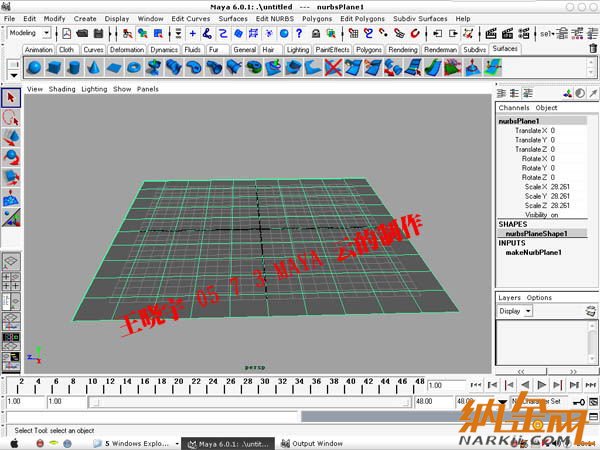Screen dimensions: 600x450
Task: Open Channels menu in channel box
Action: (x=514, y=108)
